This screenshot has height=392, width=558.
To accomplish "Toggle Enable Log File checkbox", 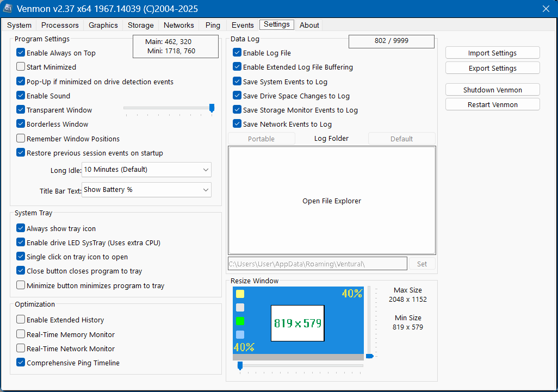I will 237,53.
